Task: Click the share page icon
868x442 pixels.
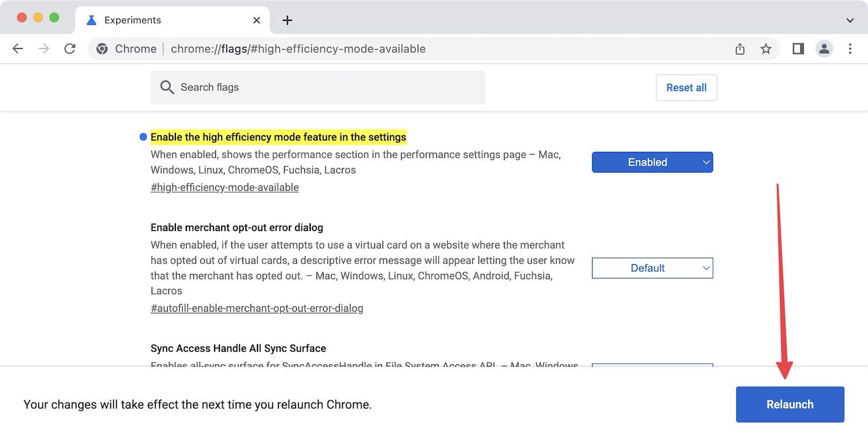Action: click(x=740, y=49)
